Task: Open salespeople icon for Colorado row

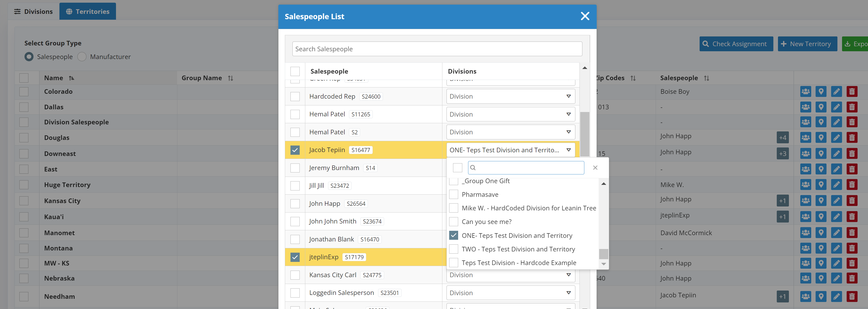Action: (x=805, y=91)
